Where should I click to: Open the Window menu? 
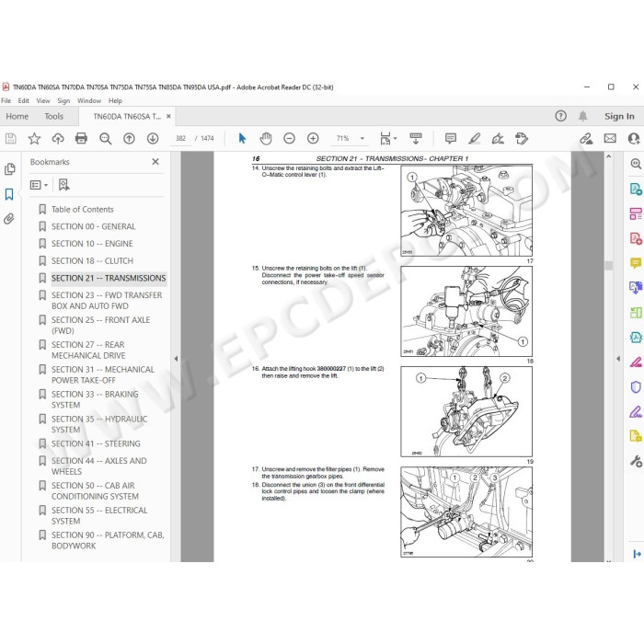[x=89, y=100]
